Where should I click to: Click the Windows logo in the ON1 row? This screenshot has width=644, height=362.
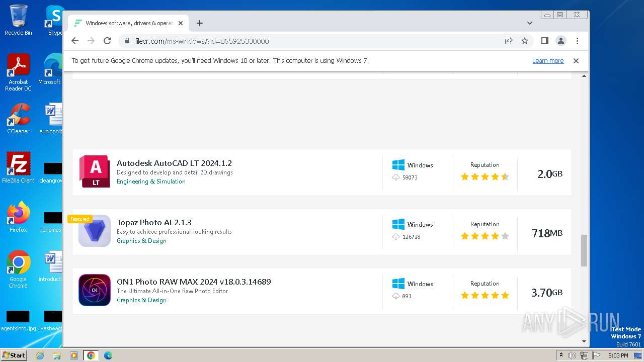(398, 284)
